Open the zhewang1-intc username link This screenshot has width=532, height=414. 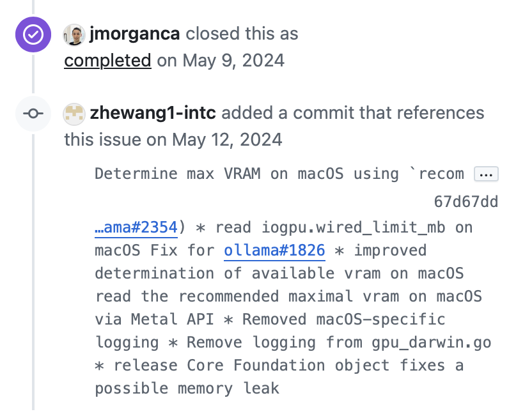(153, 113)
